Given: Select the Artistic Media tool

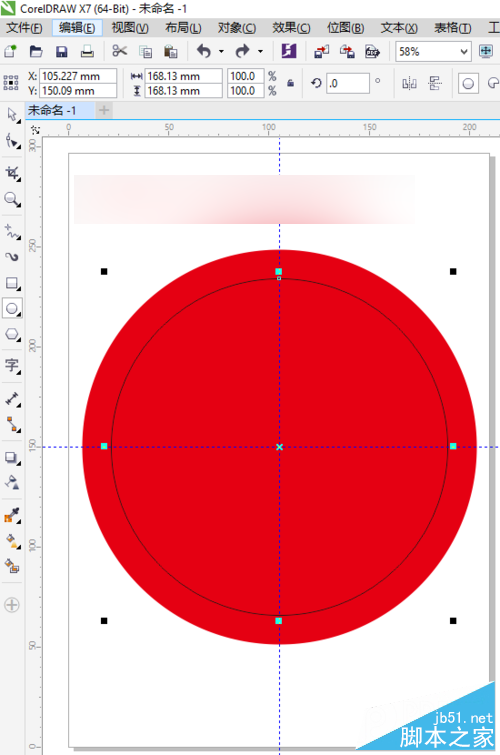Looking at the screenshot, I should click(12, 257).
